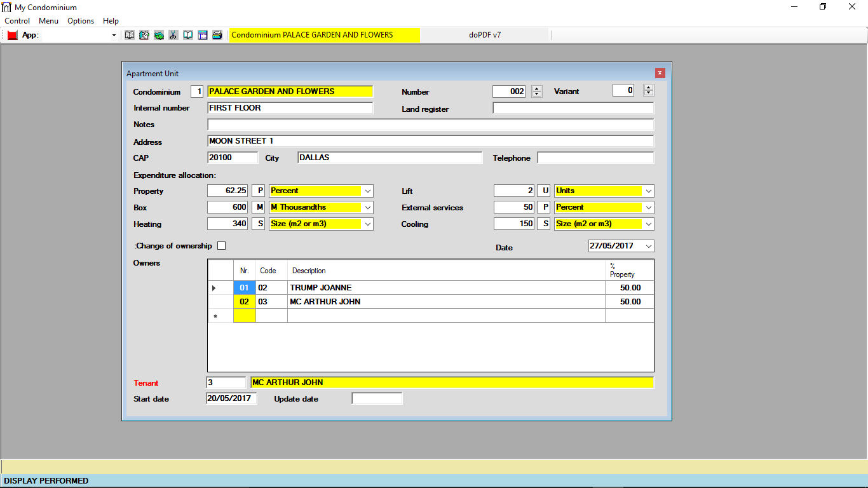
Task: Click the blue table form toolbar icon
Action: click(x=203, y=35)
